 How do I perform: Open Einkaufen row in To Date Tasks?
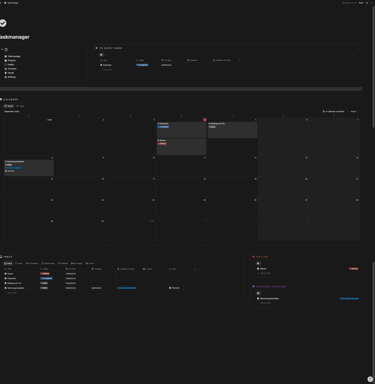coord(106,65)
